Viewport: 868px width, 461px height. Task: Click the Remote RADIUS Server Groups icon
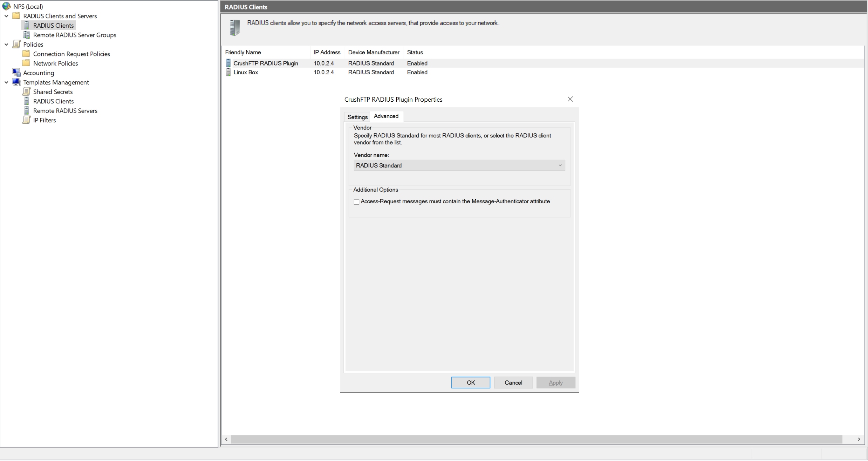pos(26,35)
